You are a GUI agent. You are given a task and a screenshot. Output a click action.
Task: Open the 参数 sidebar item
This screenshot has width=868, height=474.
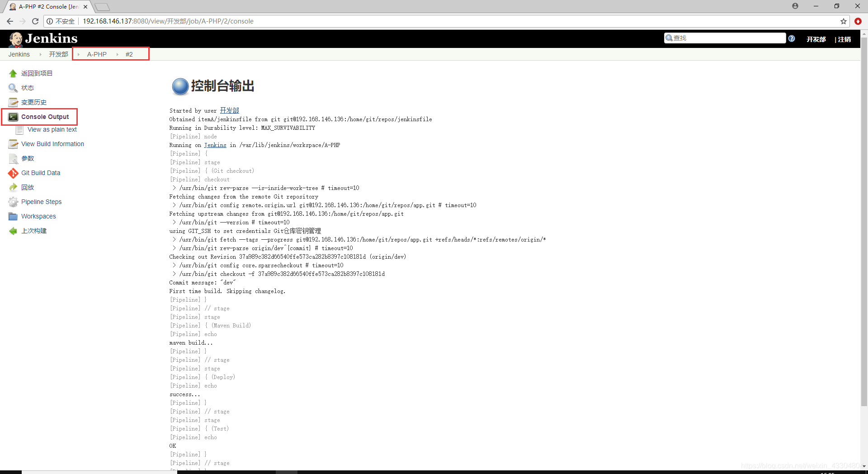(28, 158)
